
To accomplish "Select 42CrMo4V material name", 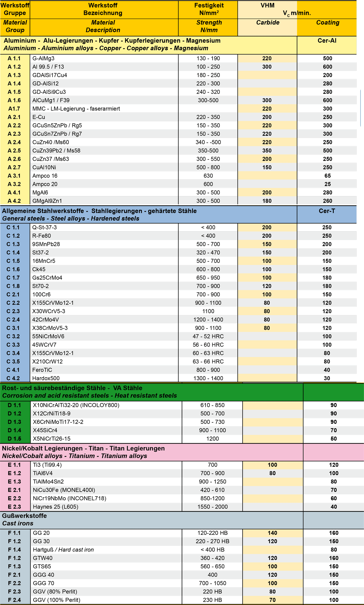I will 45,319.
